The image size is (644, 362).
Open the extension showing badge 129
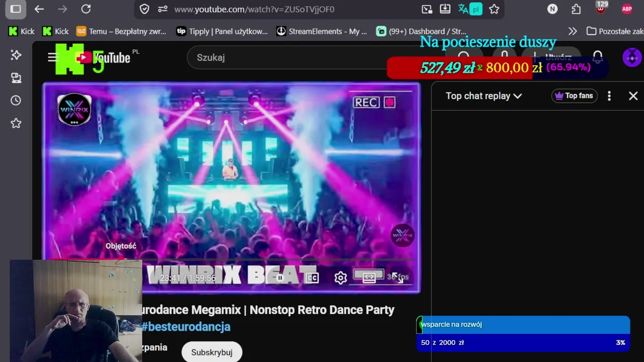click(x=601, y=8)
